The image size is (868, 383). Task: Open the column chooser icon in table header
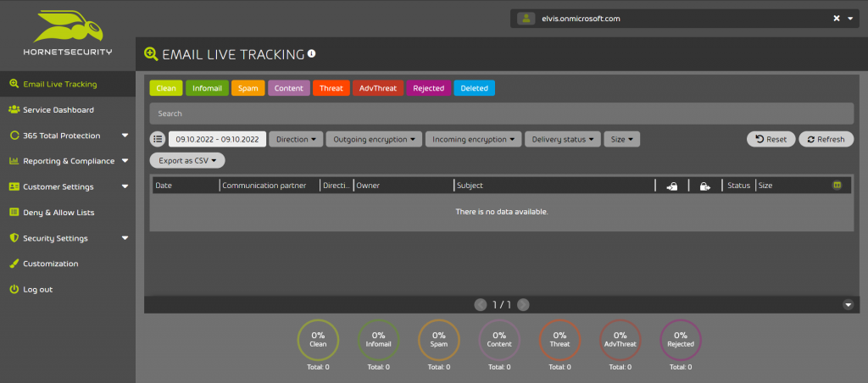click(837, 185)
